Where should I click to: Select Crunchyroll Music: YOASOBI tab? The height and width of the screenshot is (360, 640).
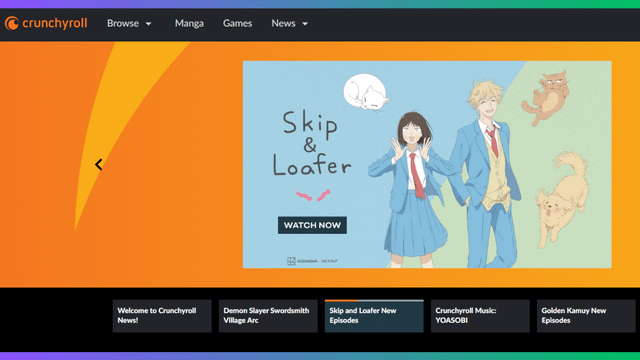pyautogui.click(x=480, y=316)
